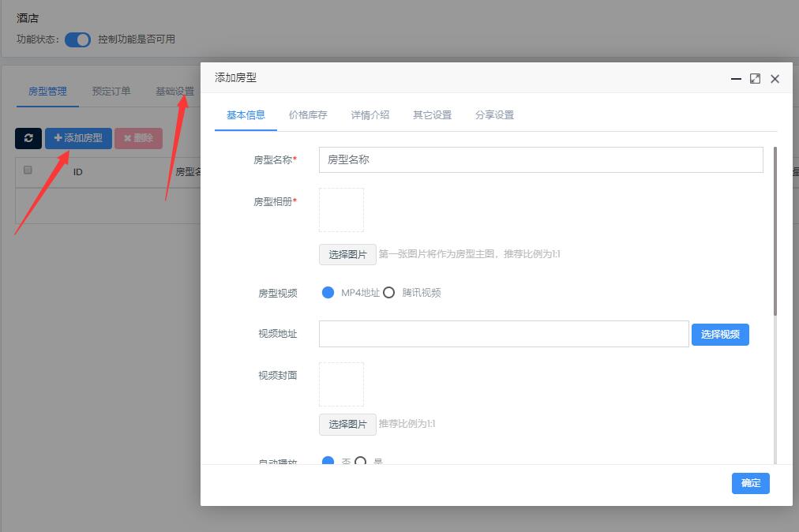
Task: Switch to 价格库存 tab
Action: click(308, 115)
